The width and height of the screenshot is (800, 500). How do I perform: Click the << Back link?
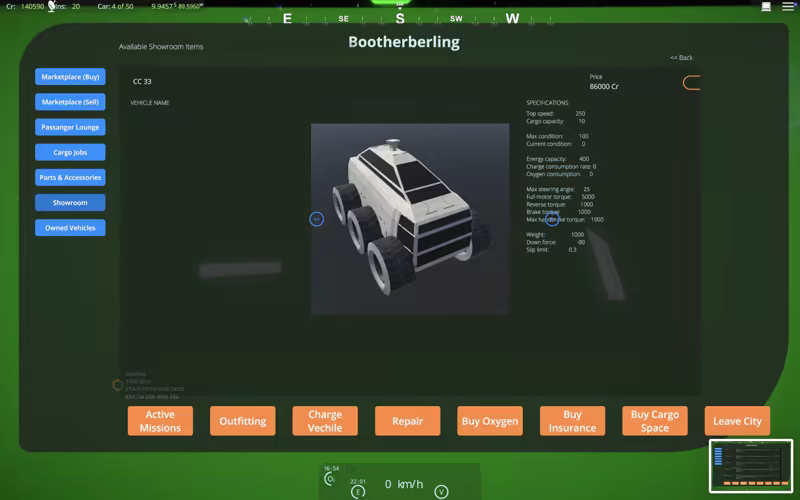[x=681, y=58]
